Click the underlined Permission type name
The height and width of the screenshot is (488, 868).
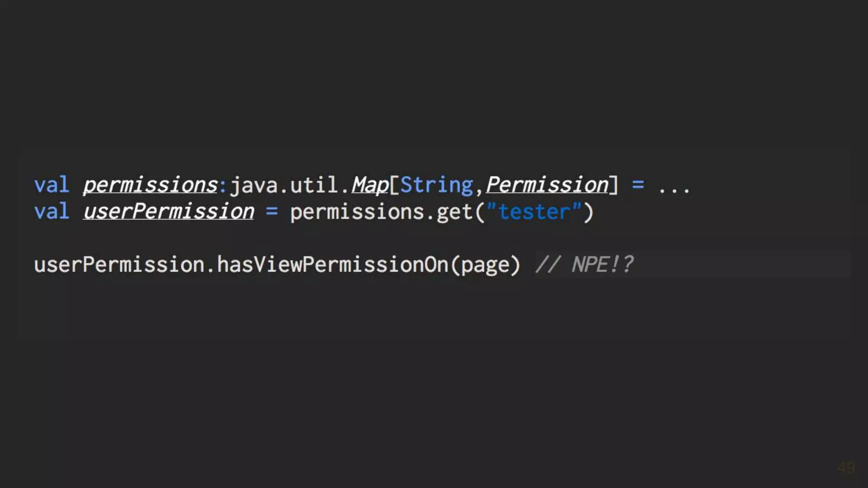pyautogui.click(x=547, y=185)
